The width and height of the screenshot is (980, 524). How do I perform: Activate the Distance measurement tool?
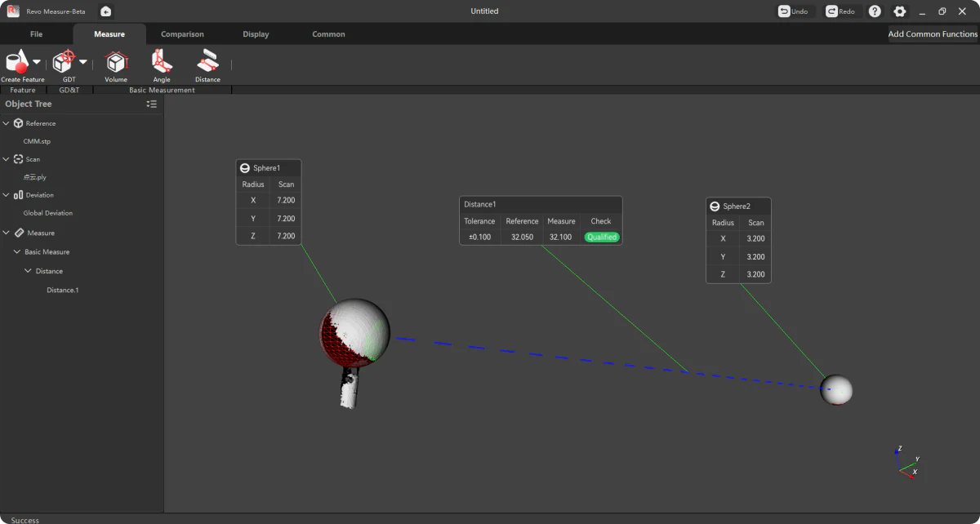pyautogui.click(x=207, y=62)
